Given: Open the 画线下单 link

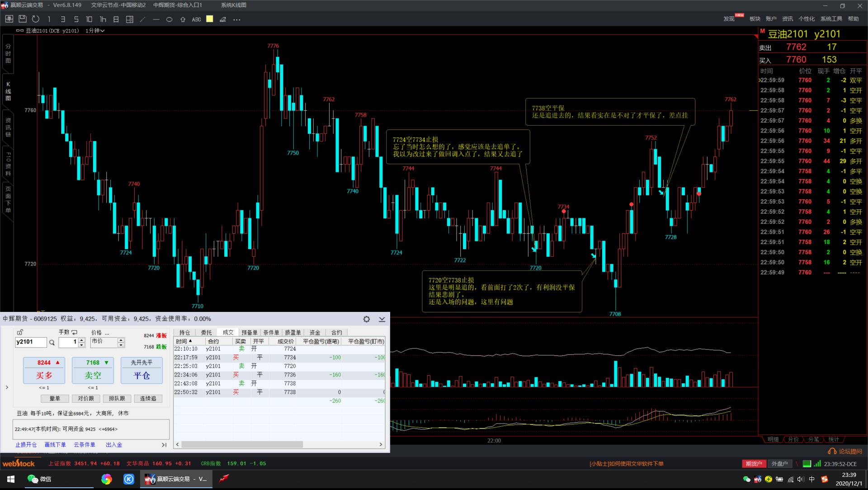Looking at the screenshot, I should 55,445.
